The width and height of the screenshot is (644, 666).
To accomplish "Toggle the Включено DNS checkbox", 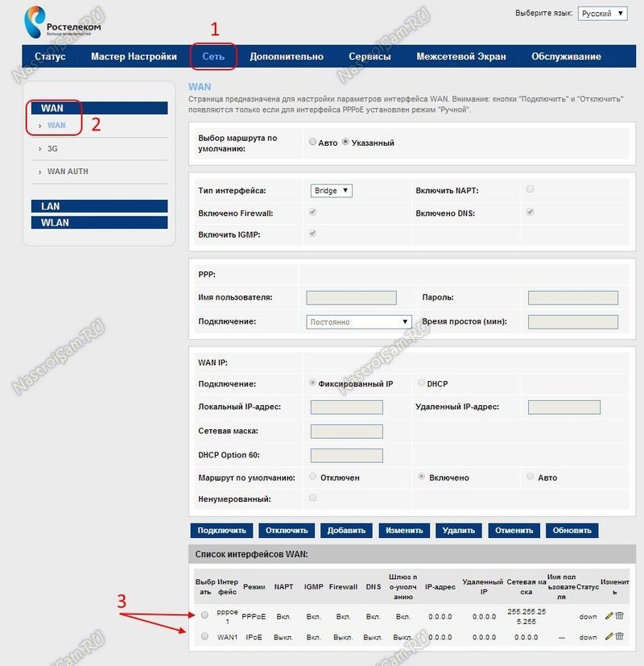I will pos(530,212).
